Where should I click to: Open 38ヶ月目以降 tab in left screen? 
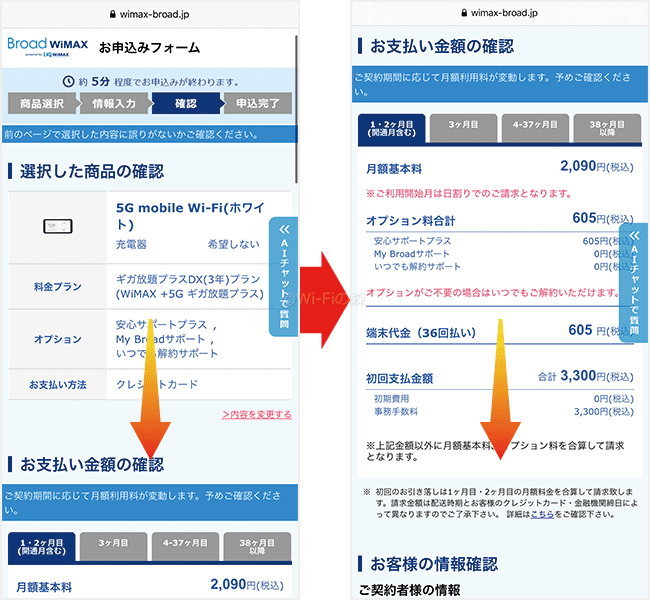(257, 547)
